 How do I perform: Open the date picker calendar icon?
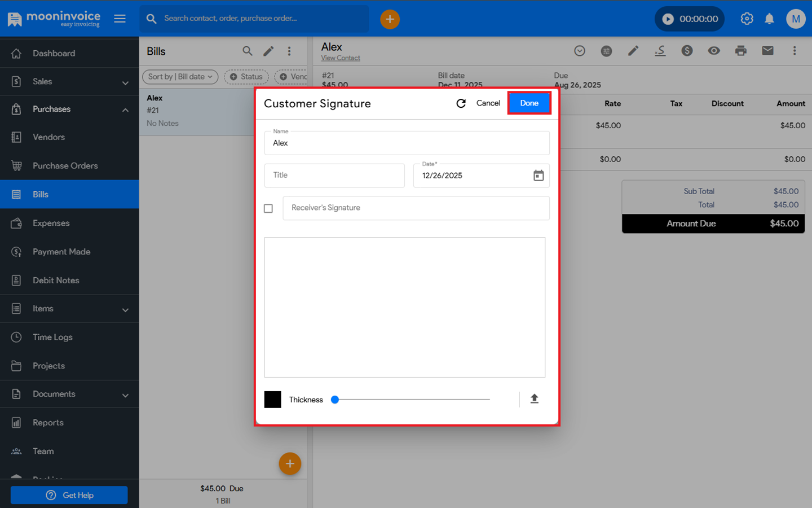pos(539,176)
